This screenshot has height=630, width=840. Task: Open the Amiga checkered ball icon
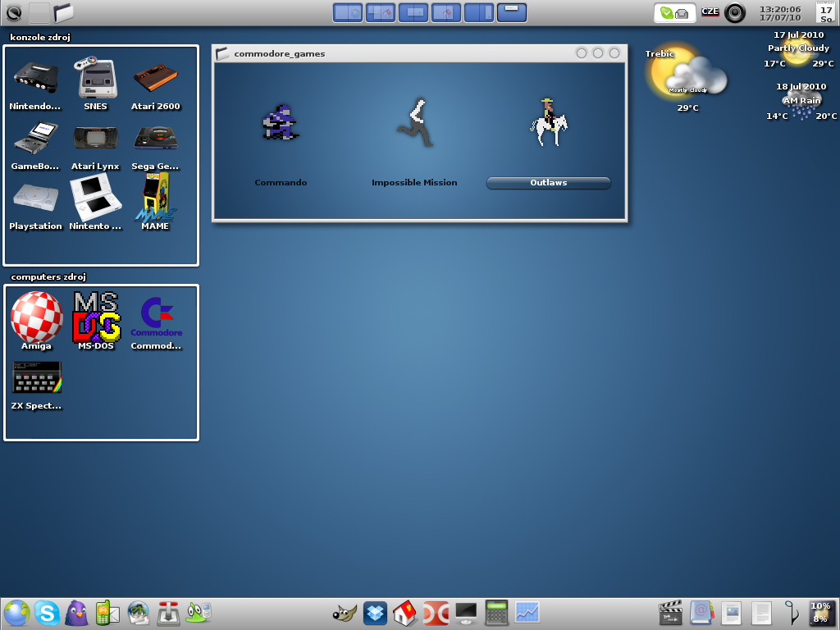pos(36,317)
